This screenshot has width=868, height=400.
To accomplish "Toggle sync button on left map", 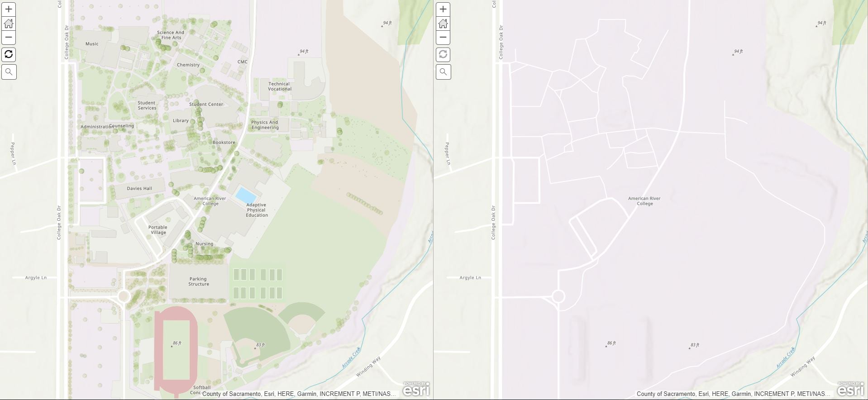I will coord(9,55).
